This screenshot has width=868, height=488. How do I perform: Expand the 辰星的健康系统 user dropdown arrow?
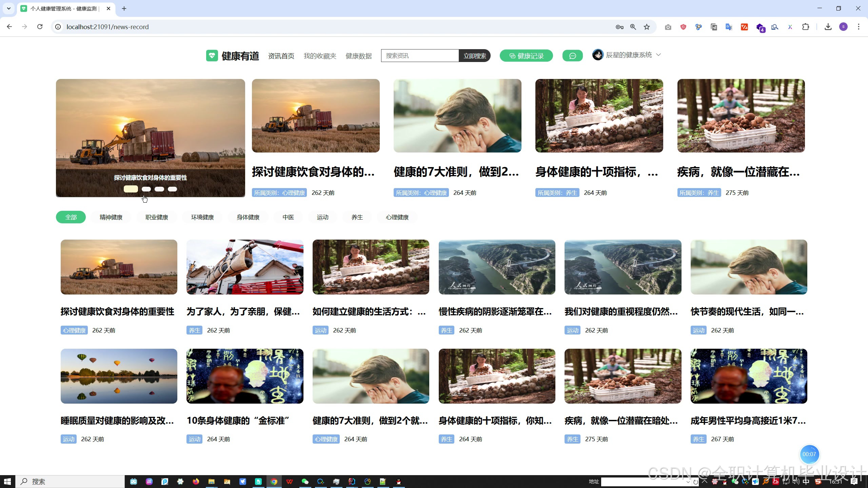(658, 55)
